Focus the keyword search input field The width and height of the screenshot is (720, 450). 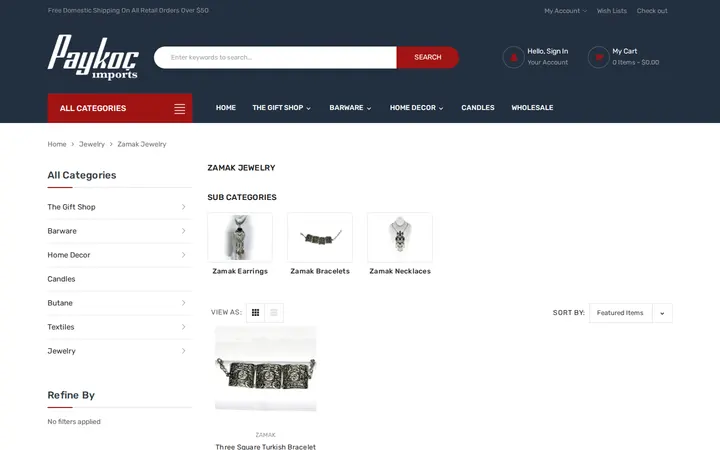pyautogui.click(x=276, y=57)
